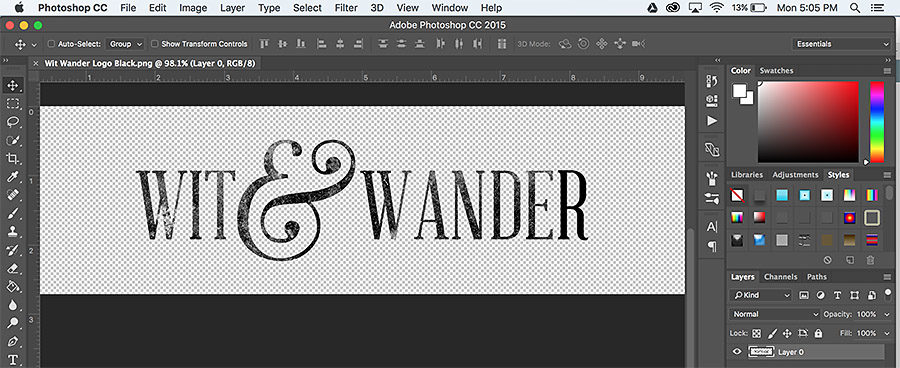Select the Eyedropper tool

coord(13,177)
